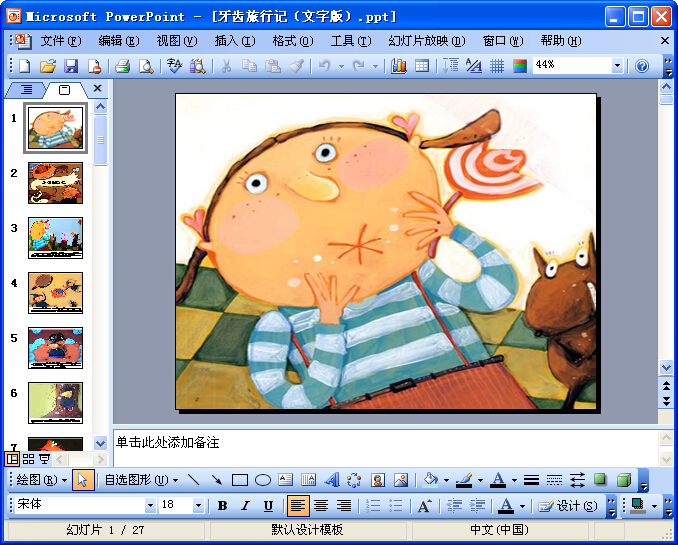Click the Copy icon

pos(249,66)
